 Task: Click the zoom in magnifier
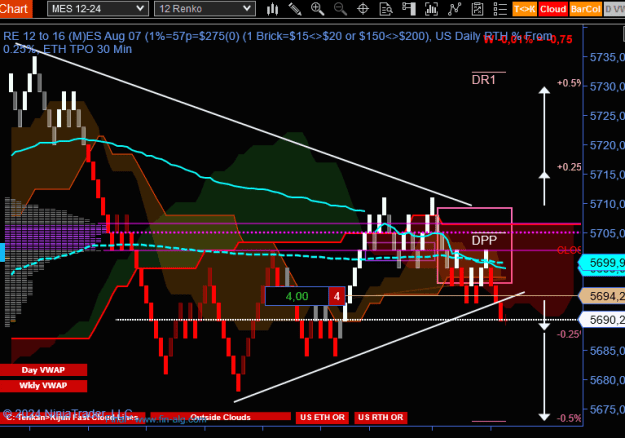318,9
